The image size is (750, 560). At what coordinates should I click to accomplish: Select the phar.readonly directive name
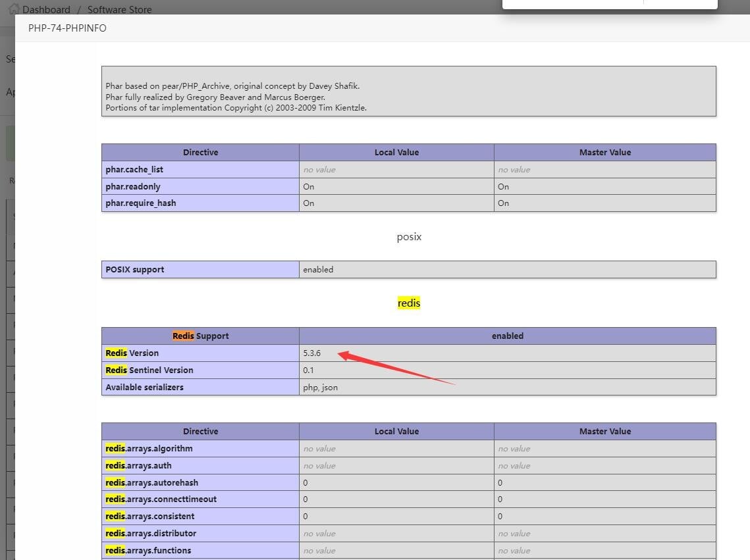click(133, 187)
